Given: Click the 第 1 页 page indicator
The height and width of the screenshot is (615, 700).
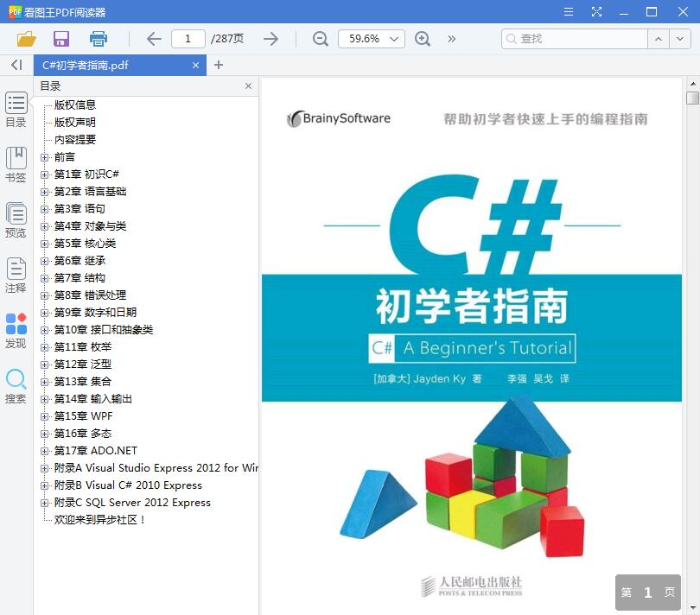Looking at the screenshot, I should coord(648,593).
